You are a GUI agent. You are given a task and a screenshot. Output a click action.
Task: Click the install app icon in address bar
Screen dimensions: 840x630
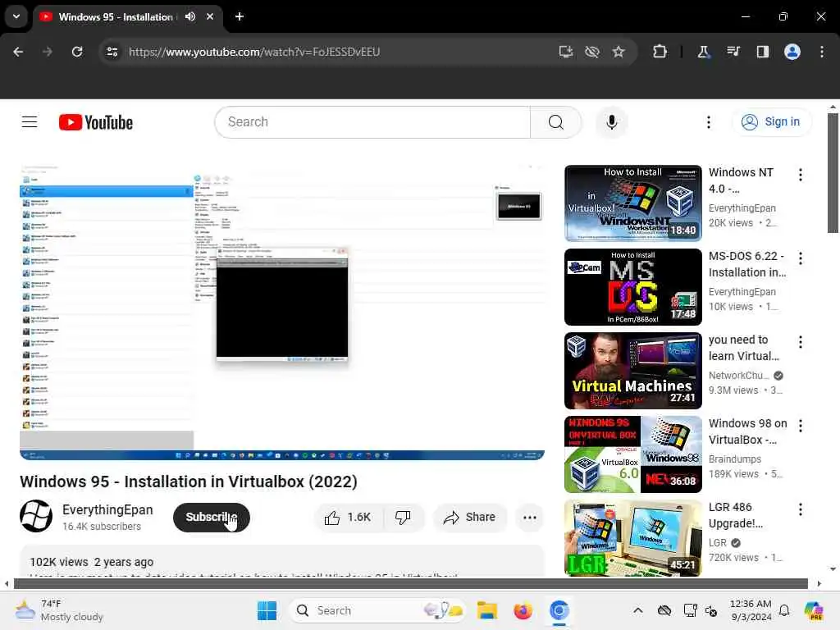pyautogui.click(x=566, y=52)
